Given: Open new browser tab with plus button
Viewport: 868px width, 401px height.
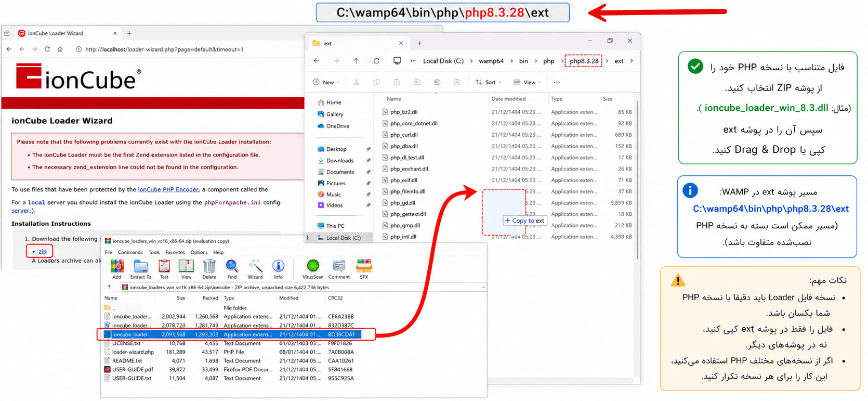Looking at the screenshot, I should (x=129, y=33).
